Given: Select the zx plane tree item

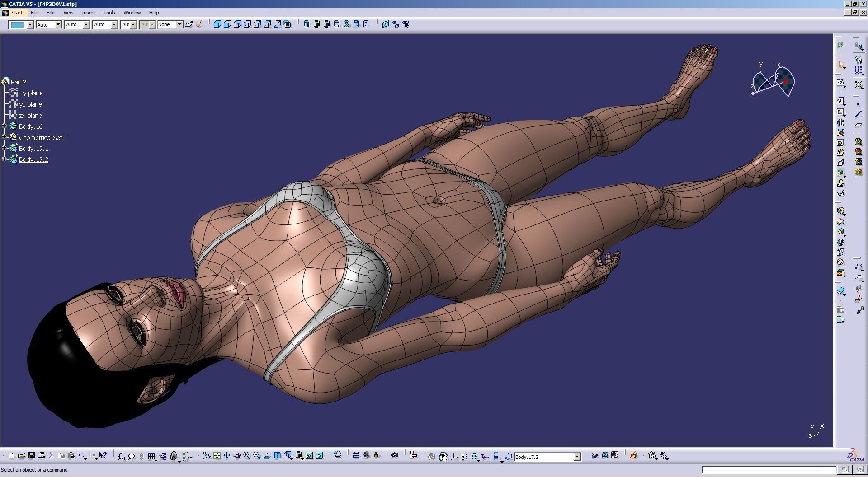Looking at the screenshot, I should click(x=30, y=116).
